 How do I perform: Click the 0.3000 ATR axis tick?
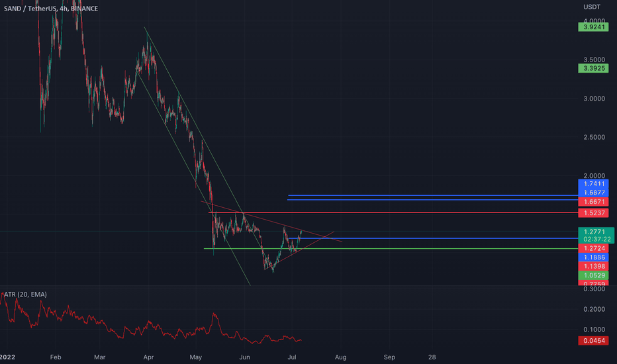pos(594,289)
